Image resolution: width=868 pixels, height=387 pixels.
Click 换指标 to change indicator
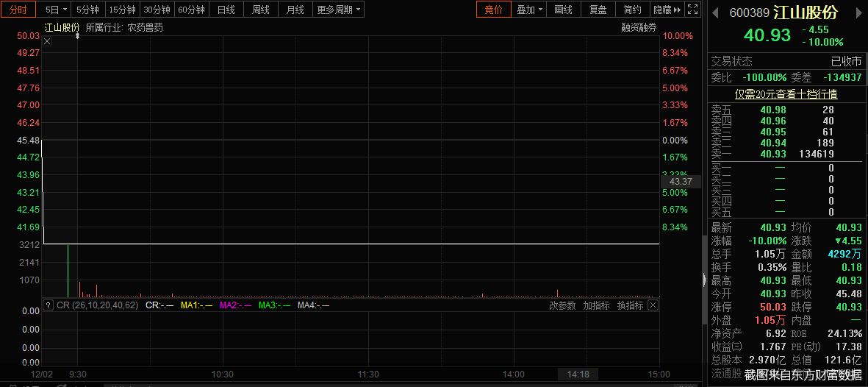tap(630, 305)
